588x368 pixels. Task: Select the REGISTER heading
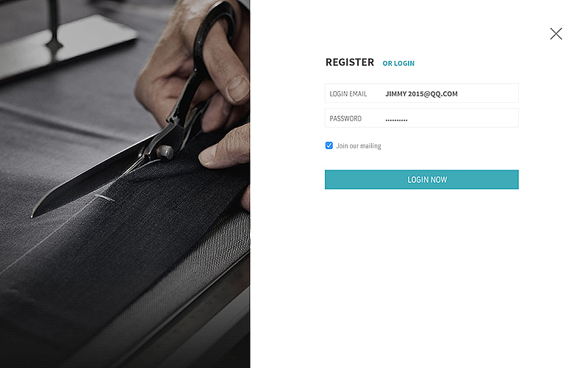tap(350, 62)
